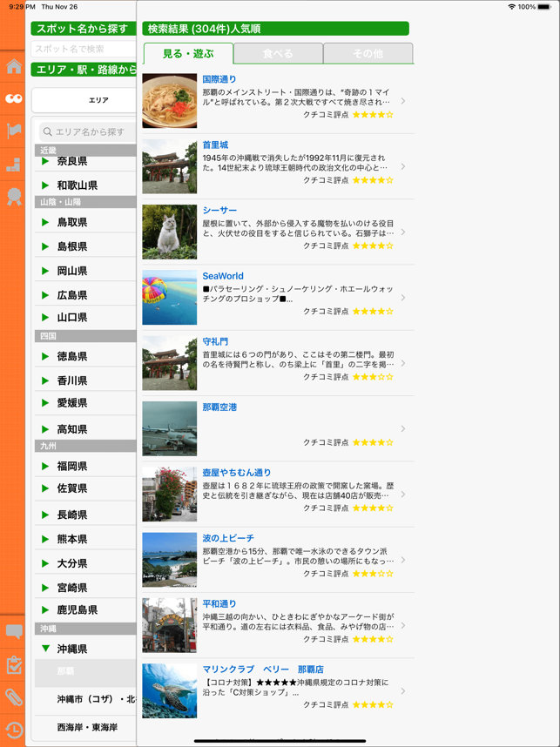Collapse the 沖縄県 prefecture list
This screenshot has width=560, height=747.
[85, 649]
